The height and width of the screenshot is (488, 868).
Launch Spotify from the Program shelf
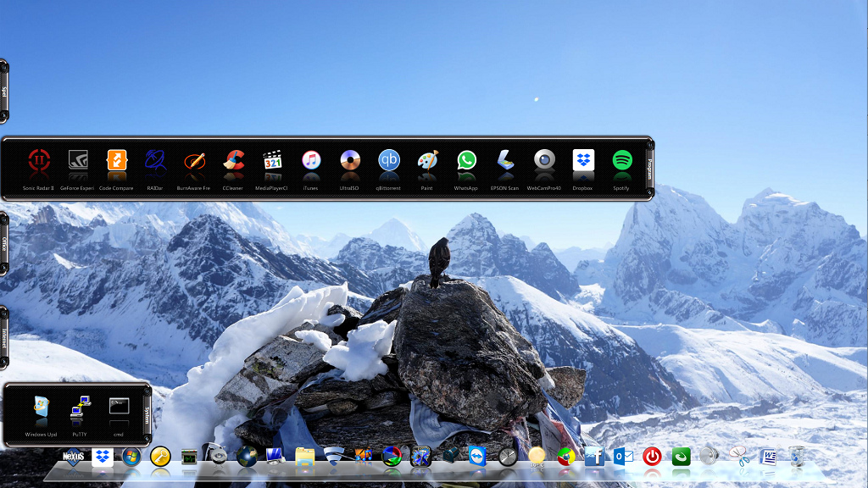click(622, 160)
